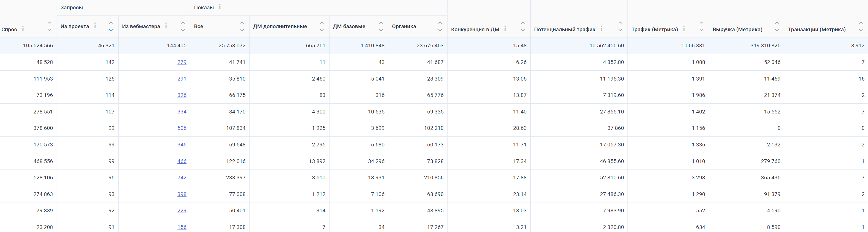Click active blue descending arrow in Из проекта
This screenshot has height=232, width=868.
(x=111, y=30)
